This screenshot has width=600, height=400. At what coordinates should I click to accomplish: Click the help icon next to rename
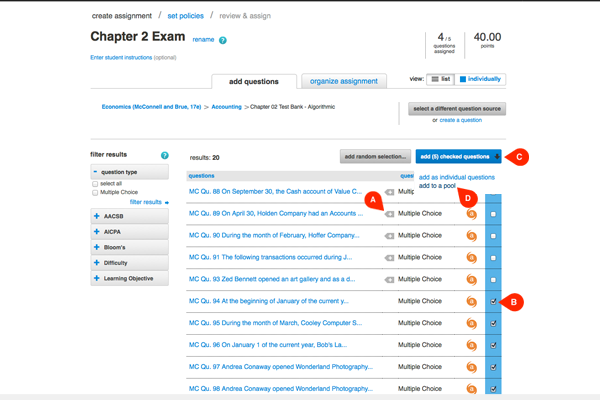tap(223, 41)
